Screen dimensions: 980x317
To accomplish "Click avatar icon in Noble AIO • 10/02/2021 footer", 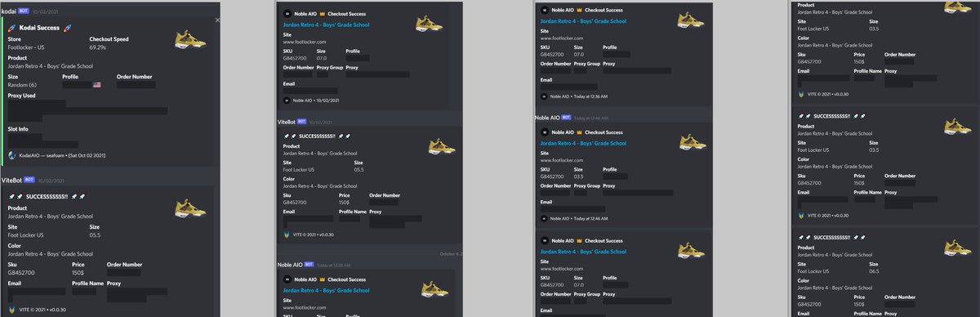I will click(x=287, y=100).
